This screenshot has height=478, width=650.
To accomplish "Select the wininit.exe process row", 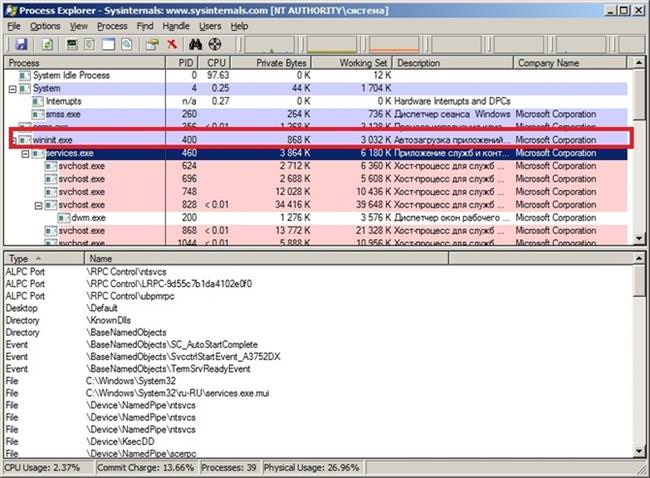I will click(x=315, y=140).
